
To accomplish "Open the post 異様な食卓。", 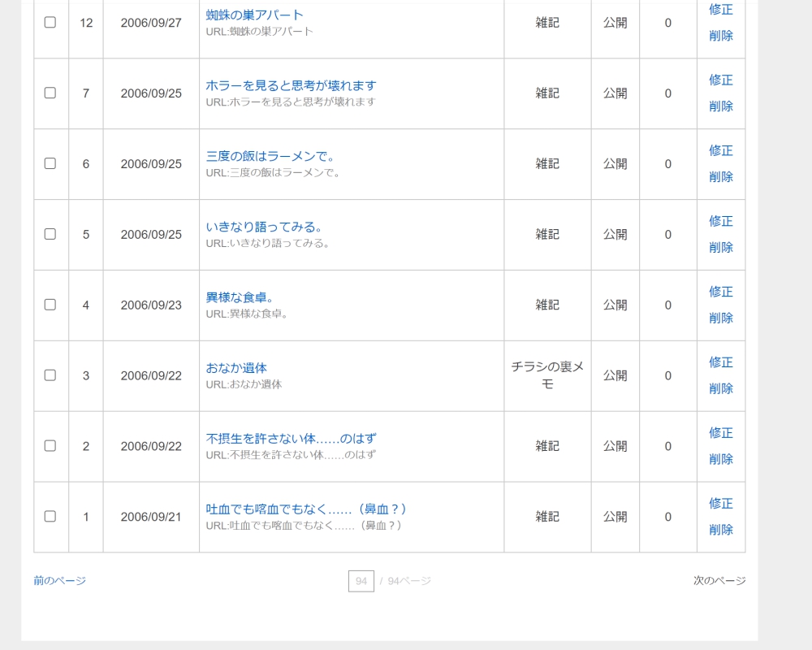I will (240, 297).
